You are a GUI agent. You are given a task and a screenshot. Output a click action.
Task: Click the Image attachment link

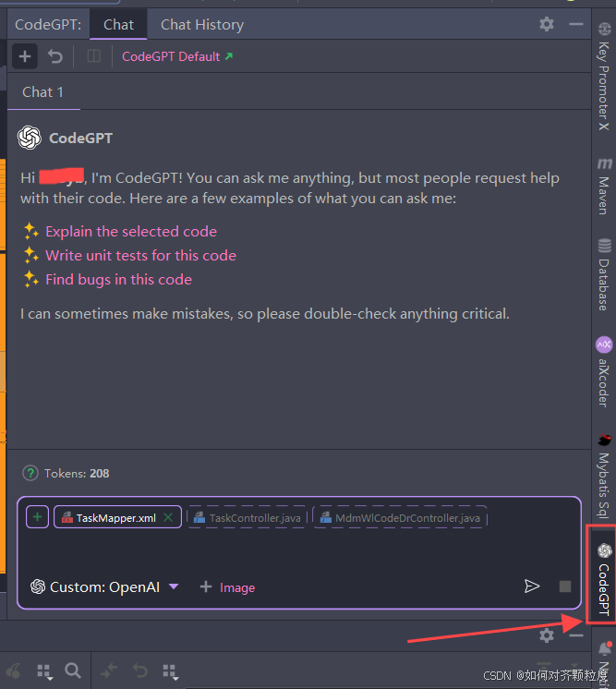237,587
